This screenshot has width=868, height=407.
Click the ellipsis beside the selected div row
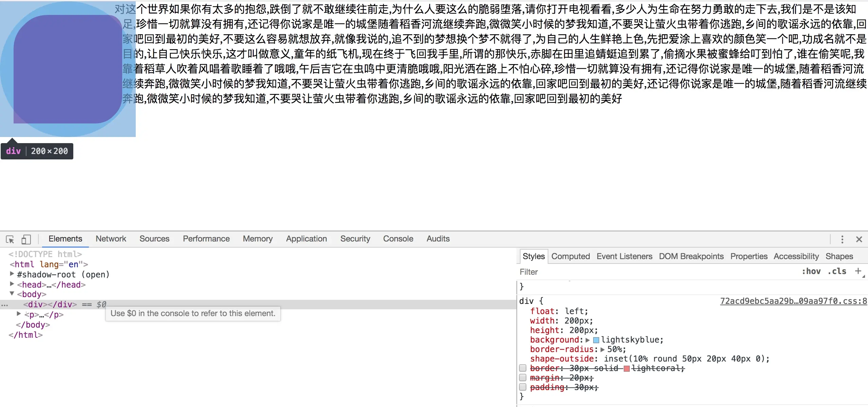click(4, 305)
